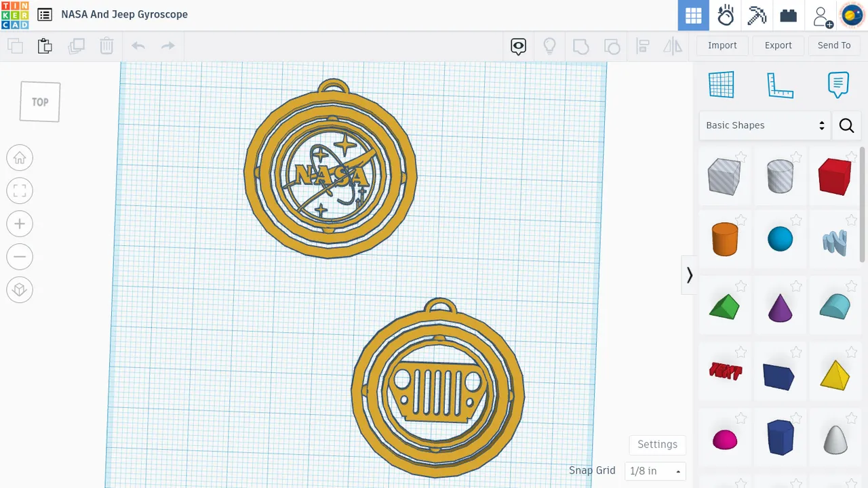Image resolution: width=868 pixels, height=488 pixels.
Task: Click the Align tool icon
Action: (x=643, y=46)
